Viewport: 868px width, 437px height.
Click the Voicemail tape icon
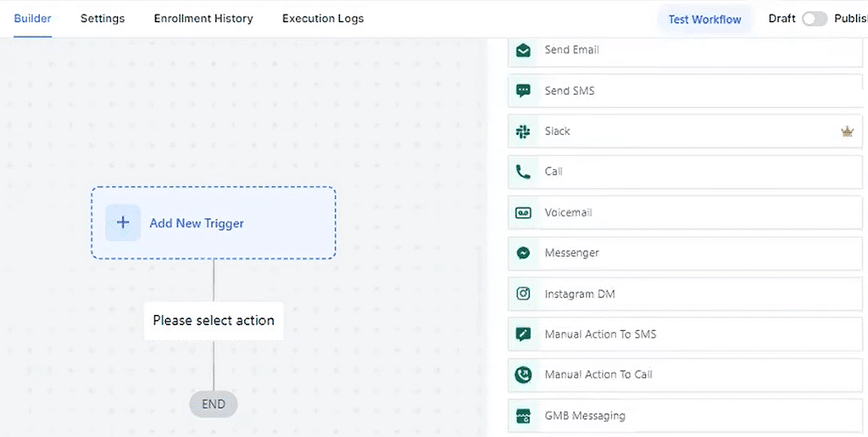tap(523, 213)
